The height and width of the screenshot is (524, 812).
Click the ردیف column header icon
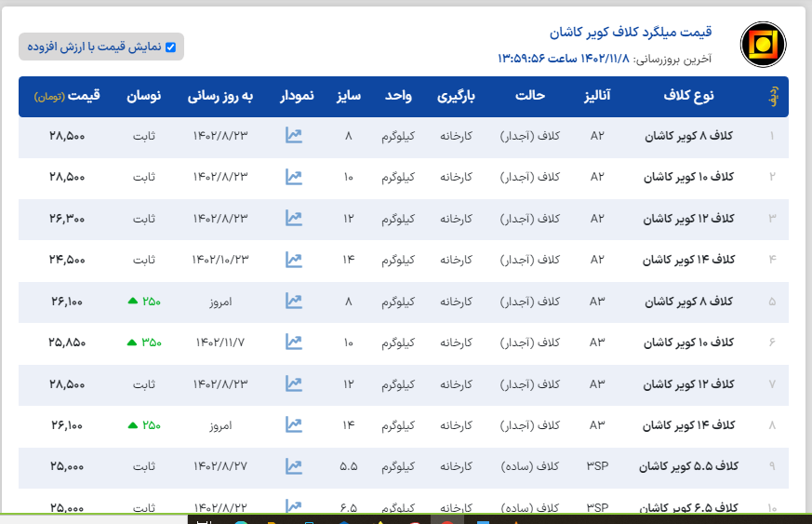[770, 97]
